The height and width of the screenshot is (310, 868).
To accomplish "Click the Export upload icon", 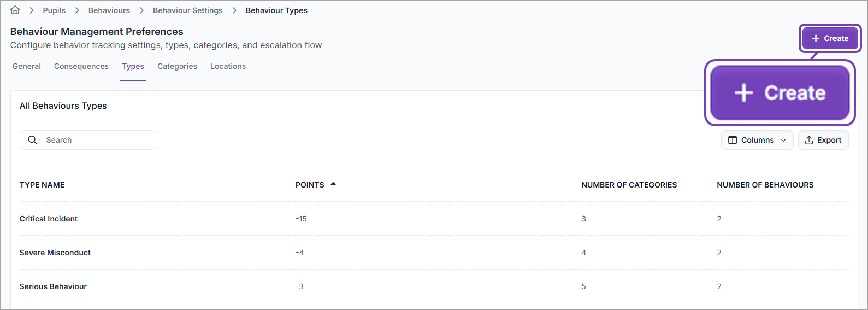I will (809, 140).
